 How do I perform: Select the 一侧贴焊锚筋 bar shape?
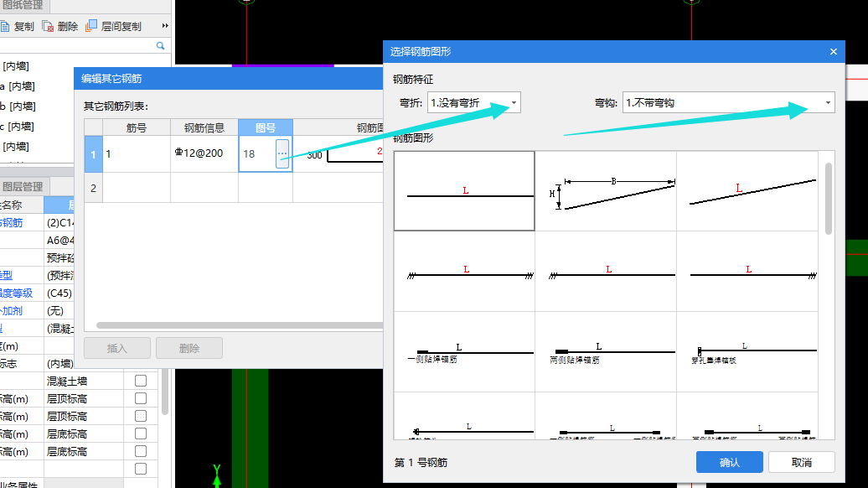[464, 351]
